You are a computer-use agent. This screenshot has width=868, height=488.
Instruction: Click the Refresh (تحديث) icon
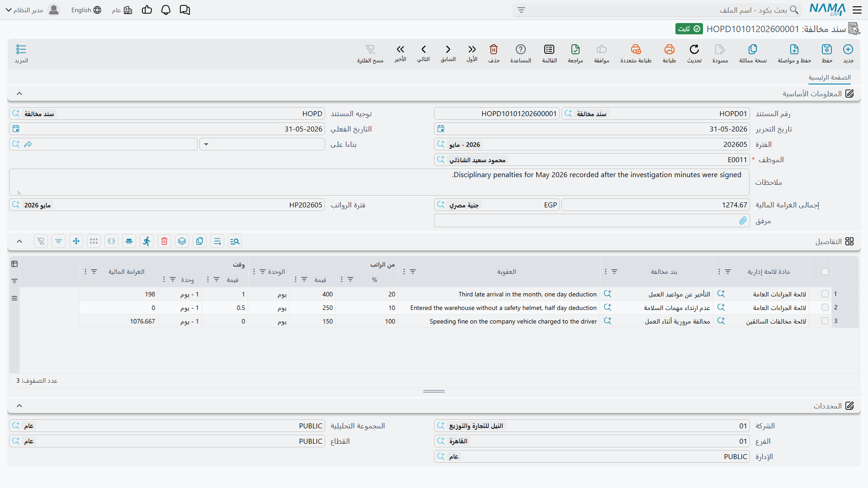tap(694, 49)
